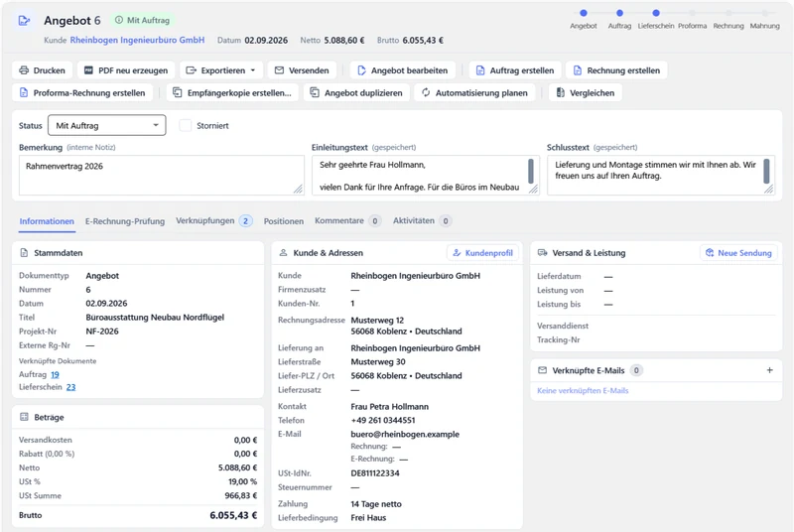Open linked Auftrag 19

pos(55,374)
